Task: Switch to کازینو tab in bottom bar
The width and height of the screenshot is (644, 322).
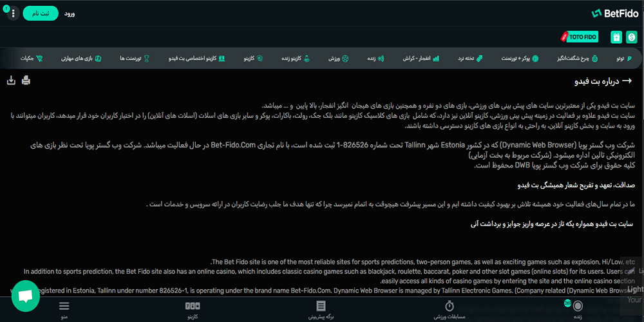Action: click(193, 310)
